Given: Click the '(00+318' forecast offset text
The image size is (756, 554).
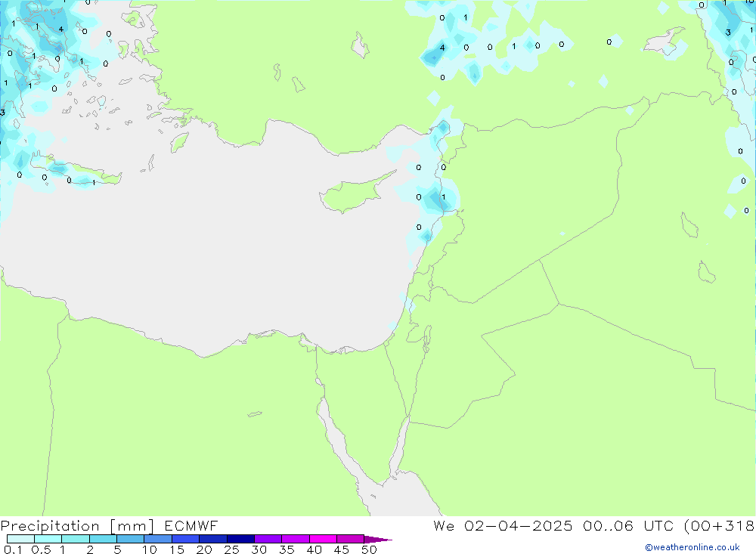Looking at the screenshot, I should click(720, 526).
